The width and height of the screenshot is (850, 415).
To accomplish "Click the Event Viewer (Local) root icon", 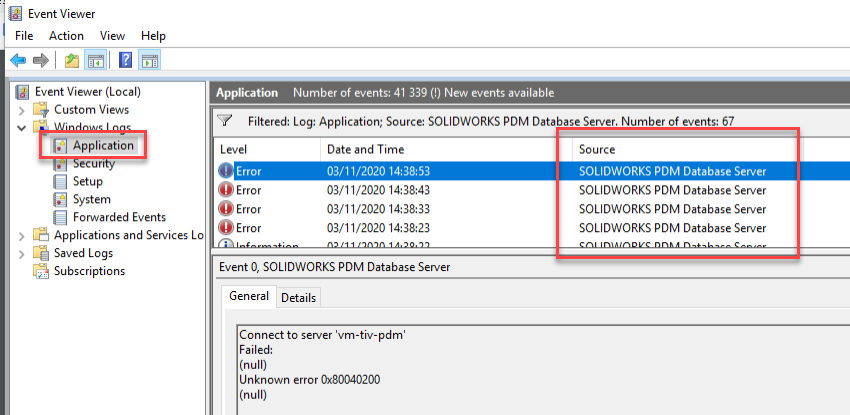I will [22, 92].
